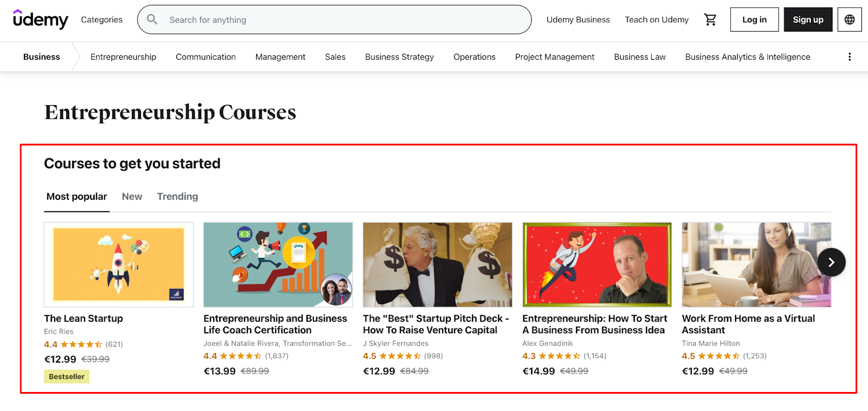Go to Business Strategy subcategory

tap(399, 57)
